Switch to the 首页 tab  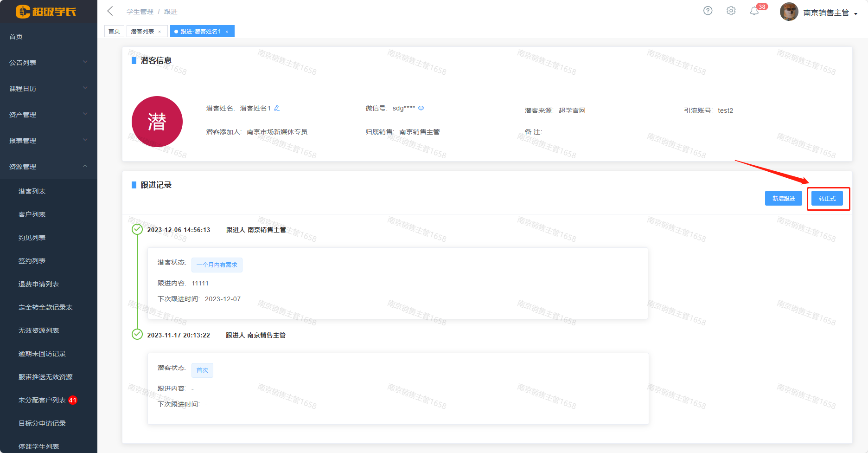click(114, 32)
